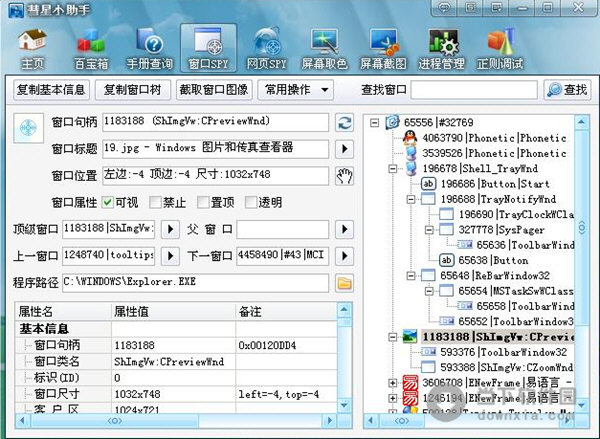The image size is (600, 439).
Task: Click the 程序路径 field
Action: click(x=195, y=283)
